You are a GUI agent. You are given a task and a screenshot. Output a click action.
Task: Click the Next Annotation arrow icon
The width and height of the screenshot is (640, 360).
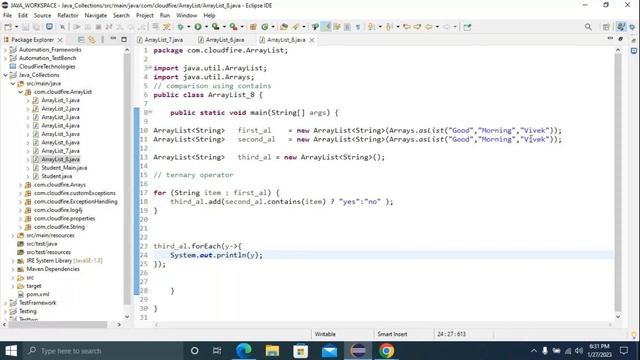pyautogui.click(x=371, y=27)
